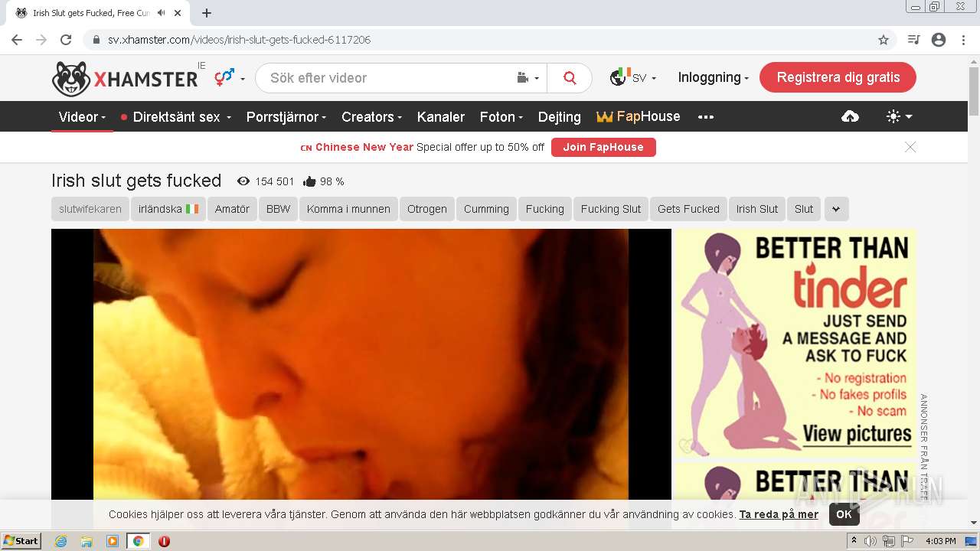Open the media player taskbar icon
Screen dimensions: 980x551
(x=113, y=541)
